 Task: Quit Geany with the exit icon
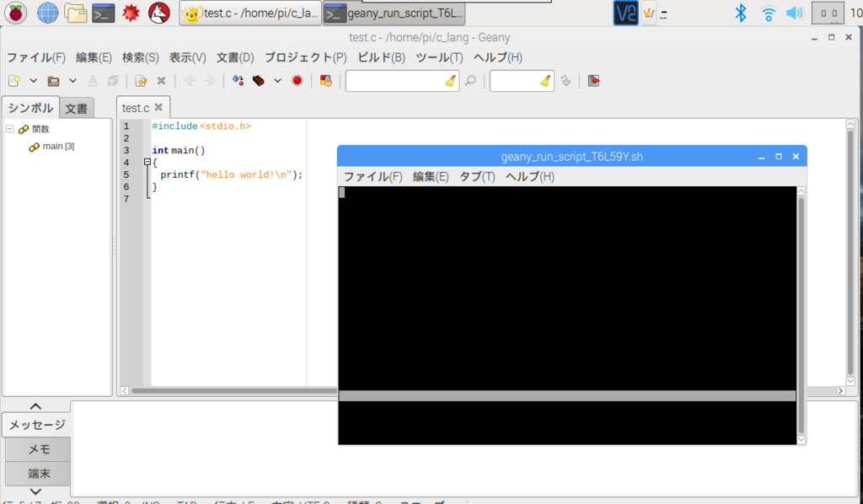pos(593,81)
